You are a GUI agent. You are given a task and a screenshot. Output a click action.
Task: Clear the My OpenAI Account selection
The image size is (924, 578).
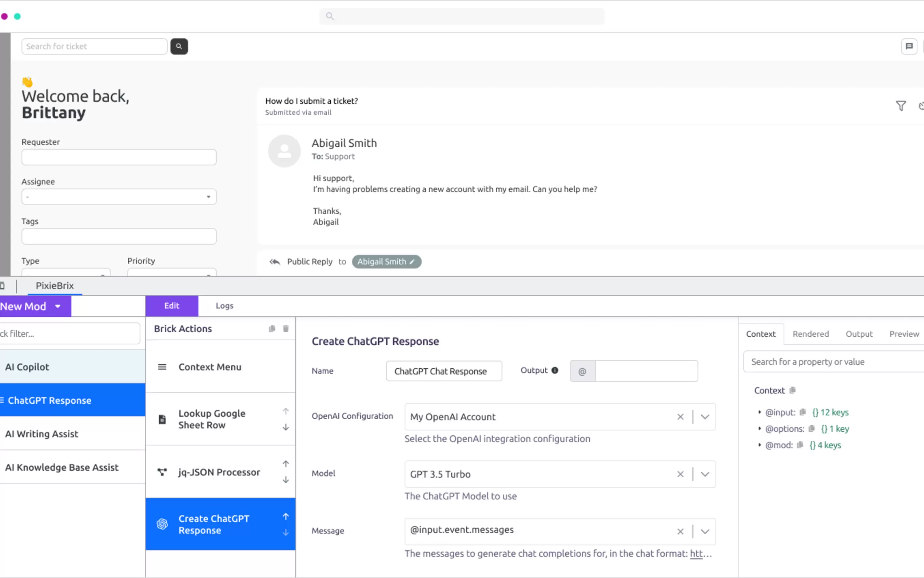680,417
